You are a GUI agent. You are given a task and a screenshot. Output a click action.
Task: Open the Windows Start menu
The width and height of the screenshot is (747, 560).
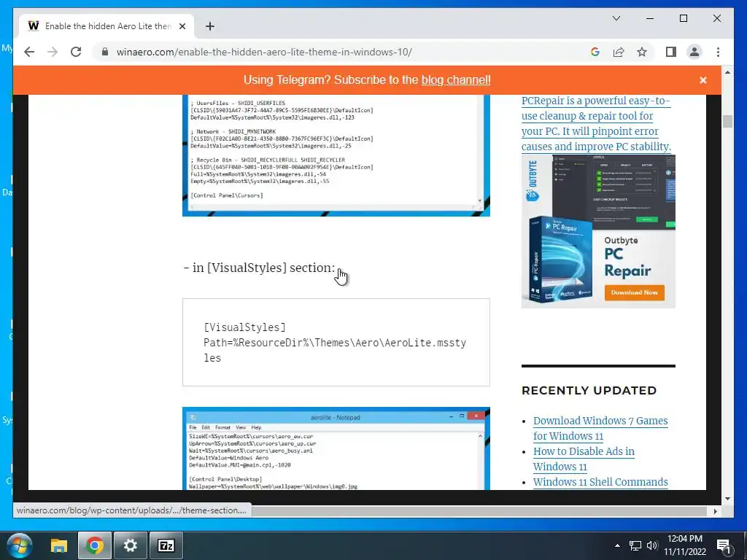click(x=19, y=545)
